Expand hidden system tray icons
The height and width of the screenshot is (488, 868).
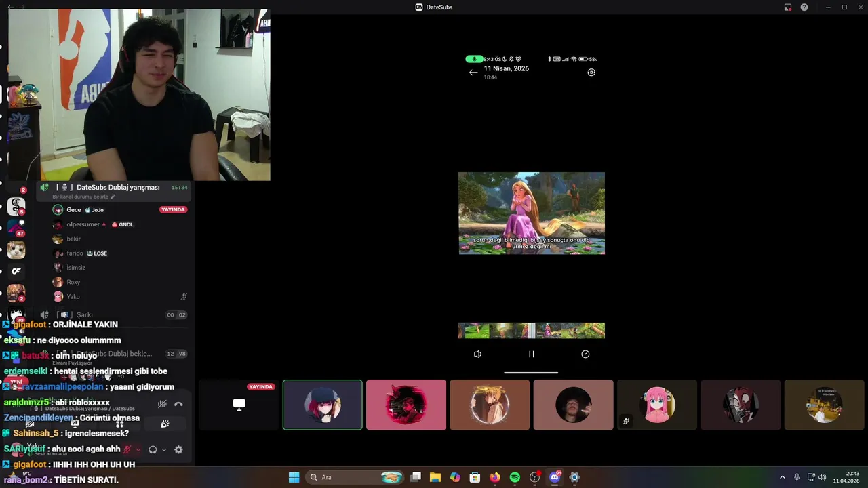(782, 477)
